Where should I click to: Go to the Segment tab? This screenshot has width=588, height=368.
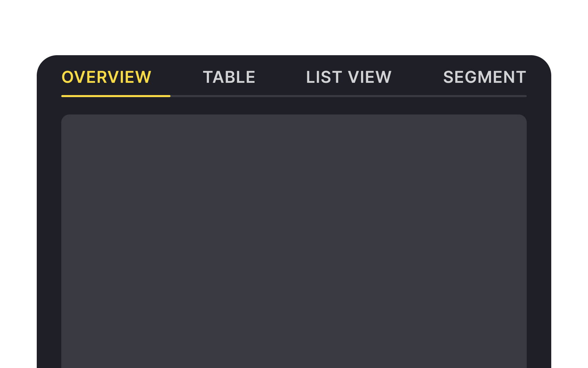pos(485,77)
